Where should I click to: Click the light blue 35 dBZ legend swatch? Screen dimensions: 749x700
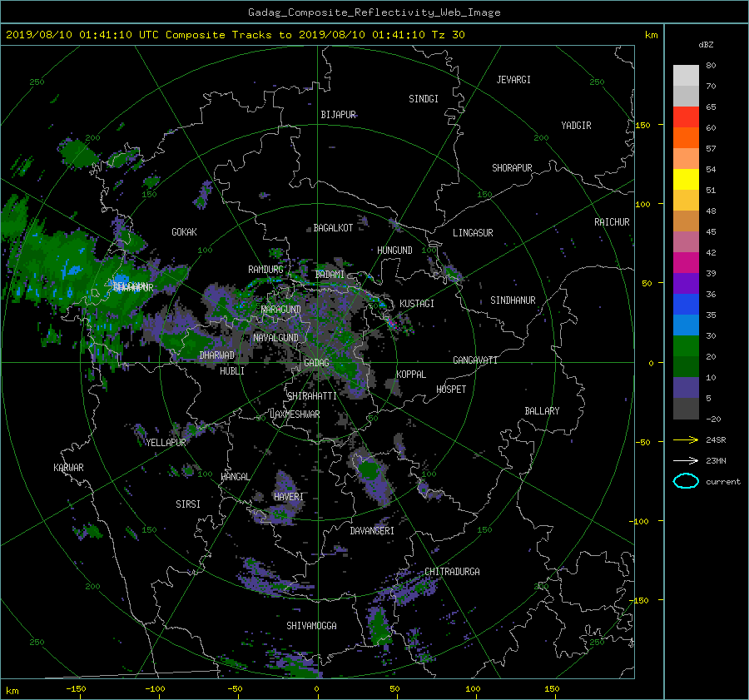[x=686, y=325]
